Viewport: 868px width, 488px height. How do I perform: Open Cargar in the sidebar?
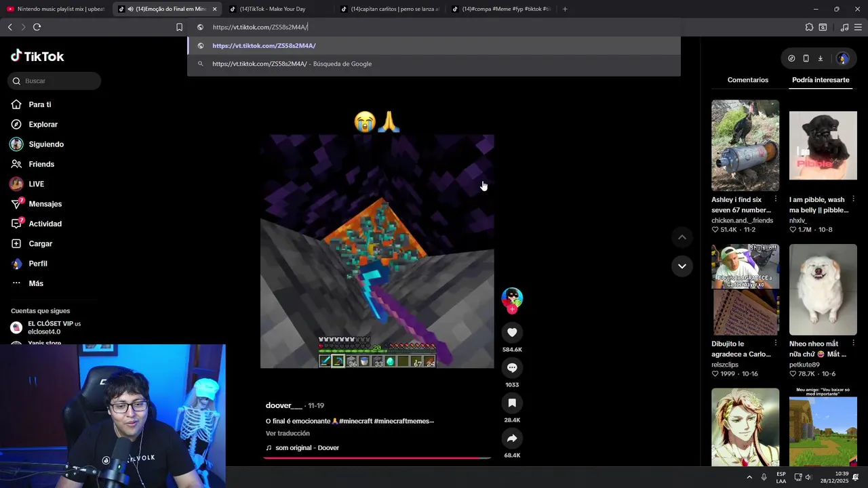pyautogui.click(x=40, y=244)
